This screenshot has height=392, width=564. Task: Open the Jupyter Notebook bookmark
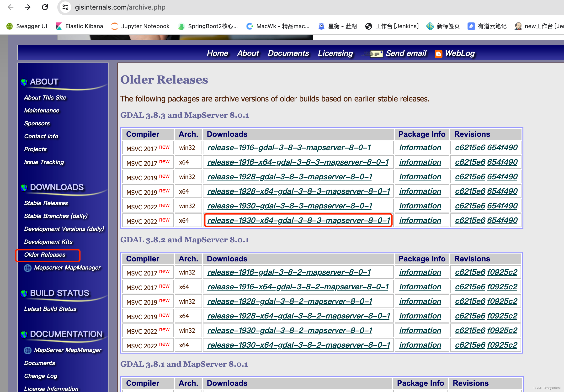tap(140, 26)
